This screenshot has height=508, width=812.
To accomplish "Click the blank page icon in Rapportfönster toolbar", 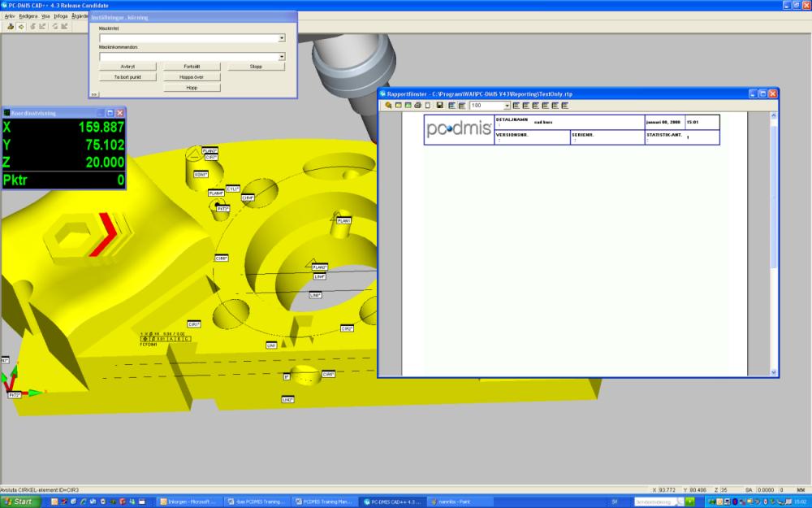I will (x=428, y=105).
